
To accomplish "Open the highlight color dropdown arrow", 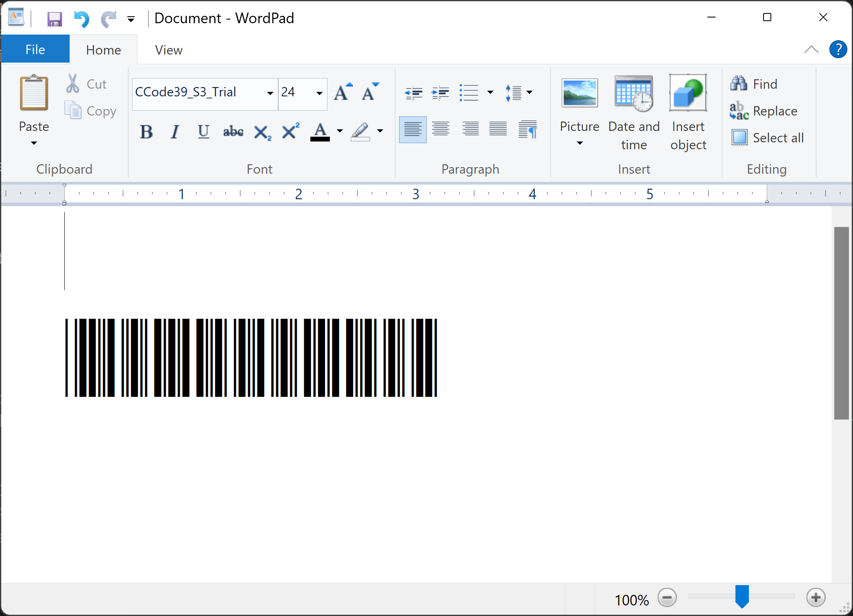I will pos(380,131).
